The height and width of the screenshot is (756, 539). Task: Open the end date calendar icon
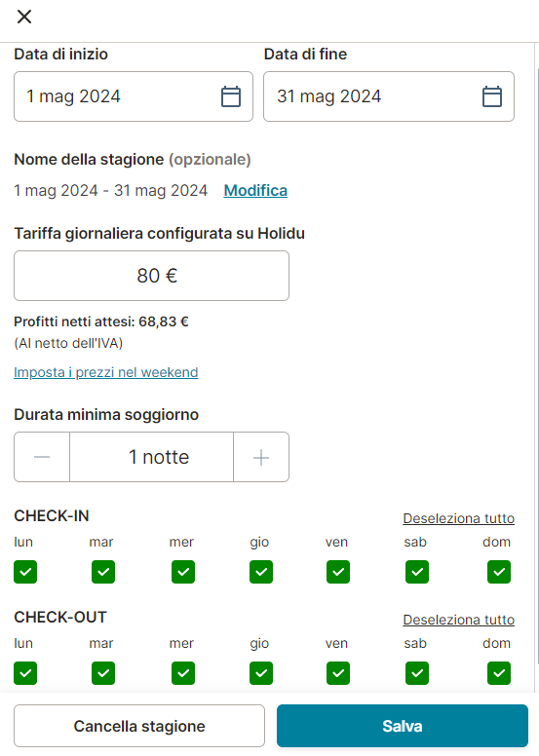click(491, 96)
